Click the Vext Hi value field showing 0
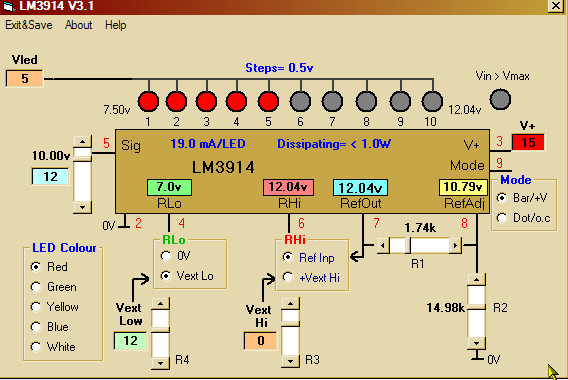 [260, 341]
